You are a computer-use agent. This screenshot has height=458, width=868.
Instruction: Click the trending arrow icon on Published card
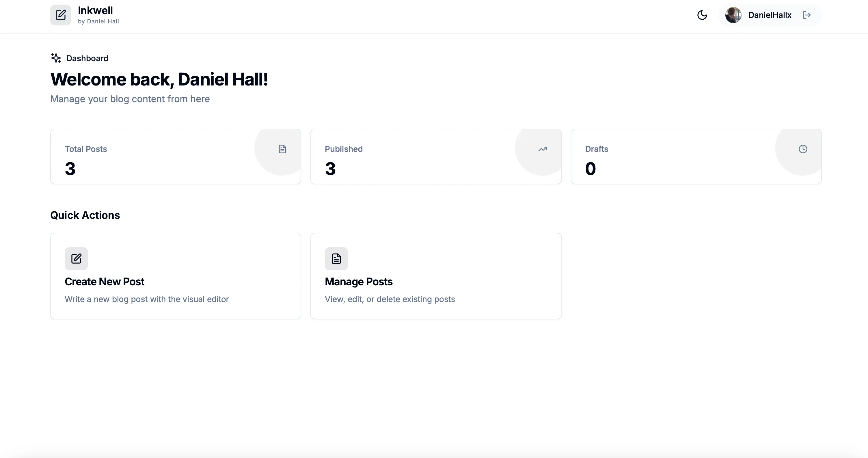pos(543,149)
